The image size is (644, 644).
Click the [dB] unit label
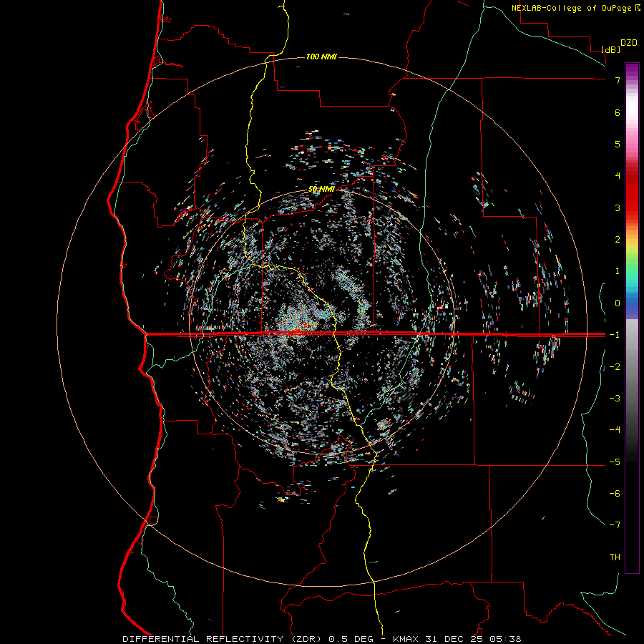(x=611, y=49)
